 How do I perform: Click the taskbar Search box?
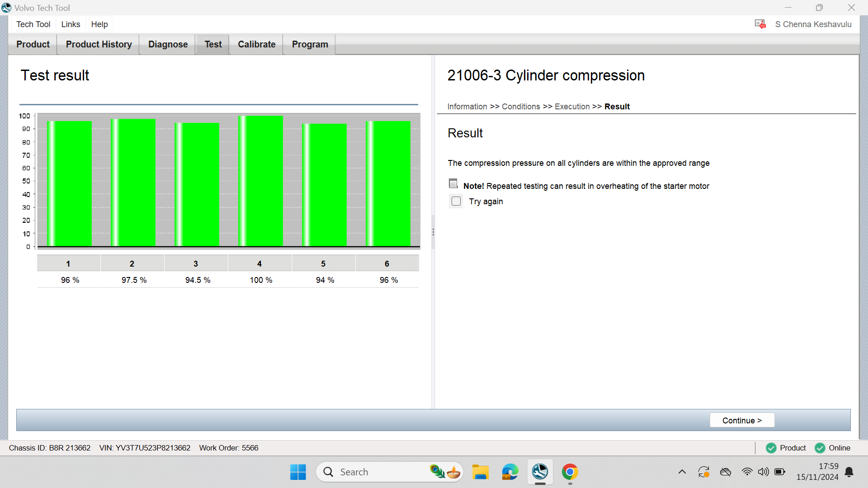coord(390,472)
